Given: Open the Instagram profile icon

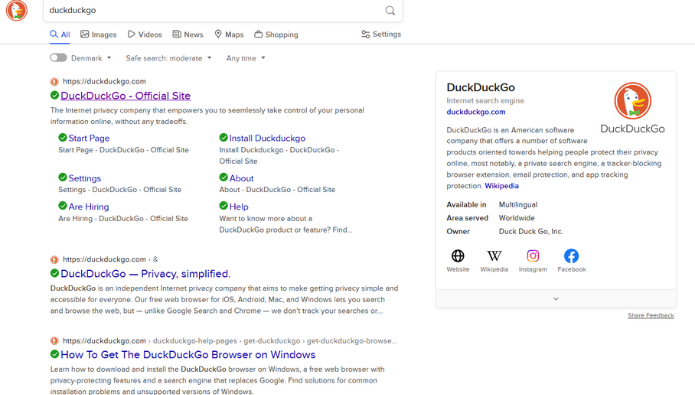Looking at the screenshot, I should pyautogui.click(x=533, y=256).
